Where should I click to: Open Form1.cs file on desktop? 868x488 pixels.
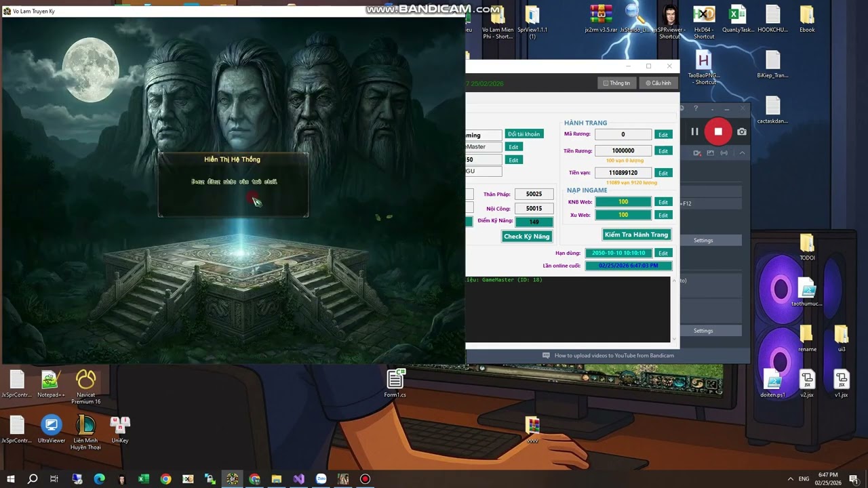395,384
